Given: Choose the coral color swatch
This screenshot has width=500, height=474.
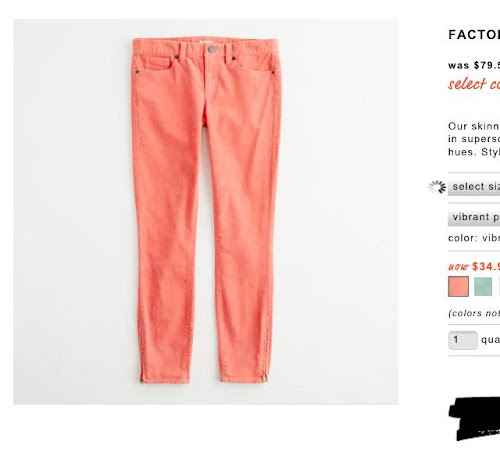Looking at the screenshot, I should click(x=458, y=286).
